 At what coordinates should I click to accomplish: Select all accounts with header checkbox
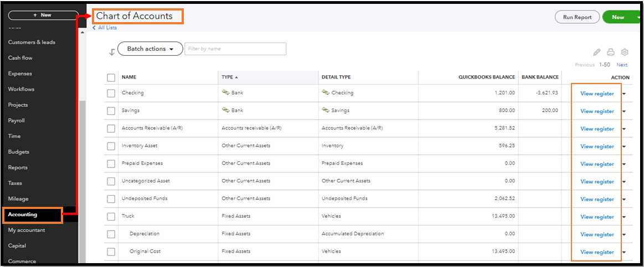click(111, 77)
